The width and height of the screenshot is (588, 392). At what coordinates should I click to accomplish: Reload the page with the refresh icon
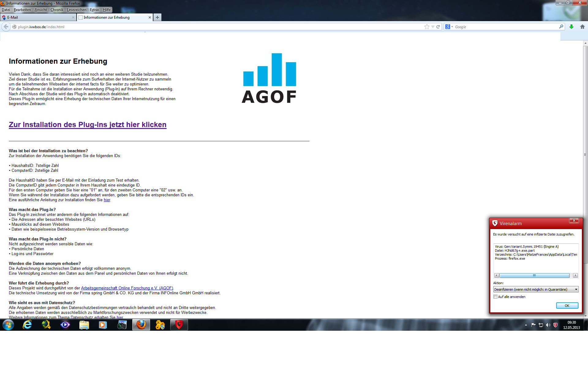pos(438,27)
